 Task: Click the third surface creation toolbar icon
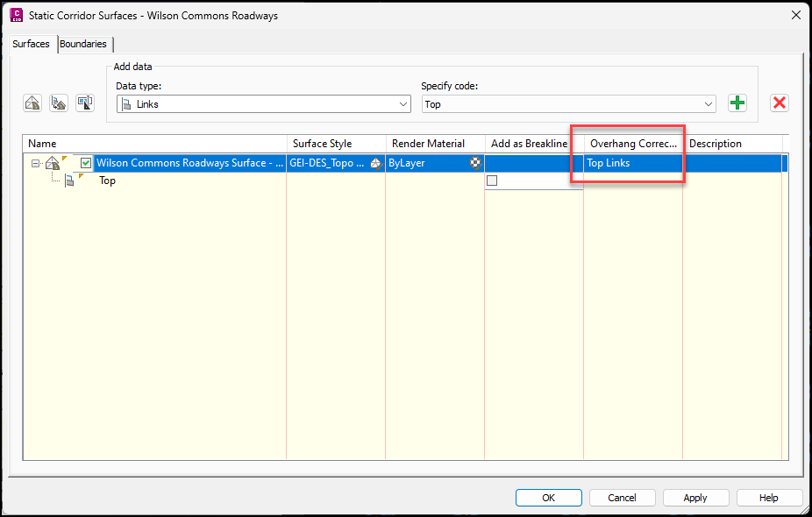[x=85, y=103]
